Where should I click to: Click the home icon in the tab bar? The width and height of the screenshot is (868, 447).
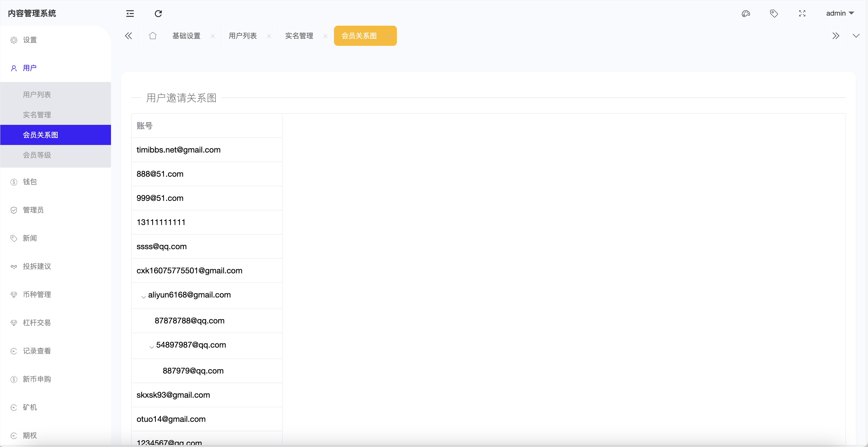(x=153, y=36)
